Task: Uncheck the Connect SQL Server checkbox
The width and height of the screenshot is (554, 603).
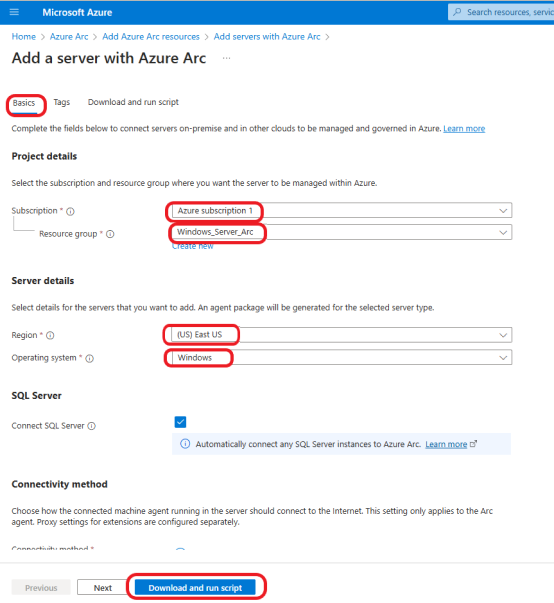Action: click(180, 422)
